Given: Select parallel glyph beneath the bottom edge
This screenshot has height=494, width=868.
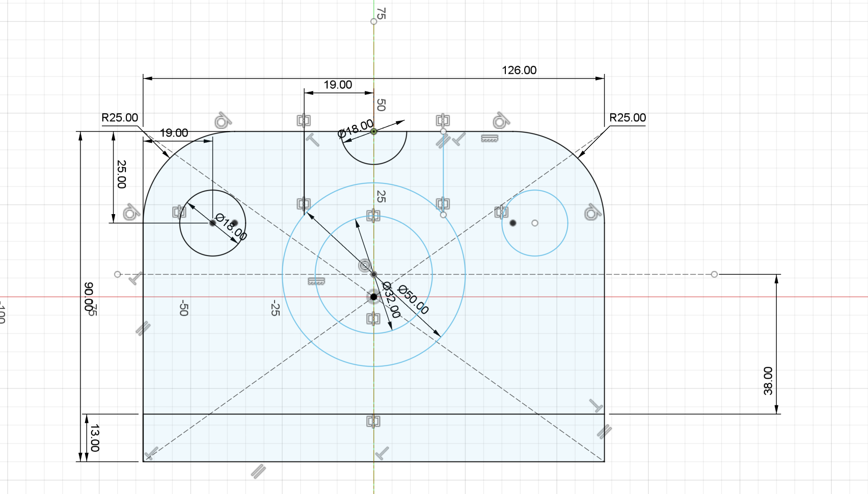Looking at the screenshot, I should coord(258,471).
